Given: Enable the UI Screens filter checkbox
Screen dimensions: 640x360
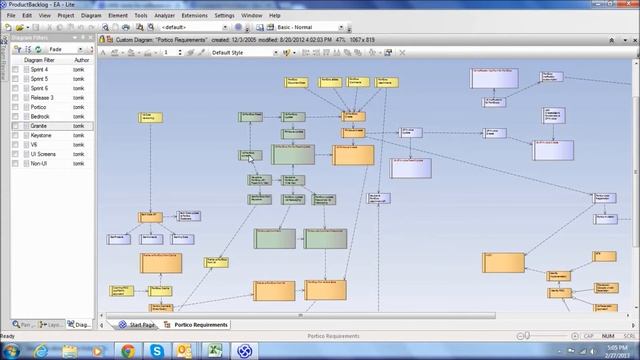Looking at the screenshot, I should [16, 154].
